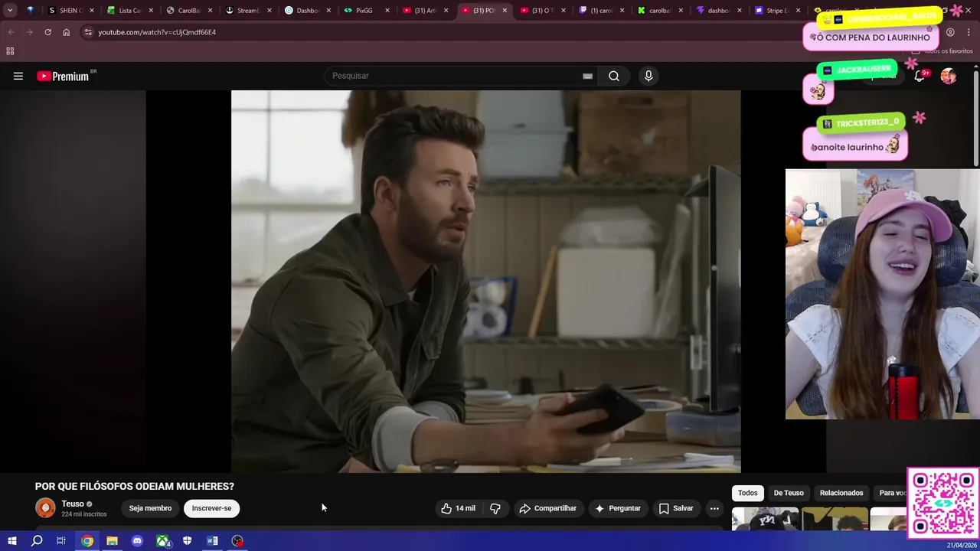This screenshot has height=551, width=980.
Task: Click the address bar URL
Action: 157,32
